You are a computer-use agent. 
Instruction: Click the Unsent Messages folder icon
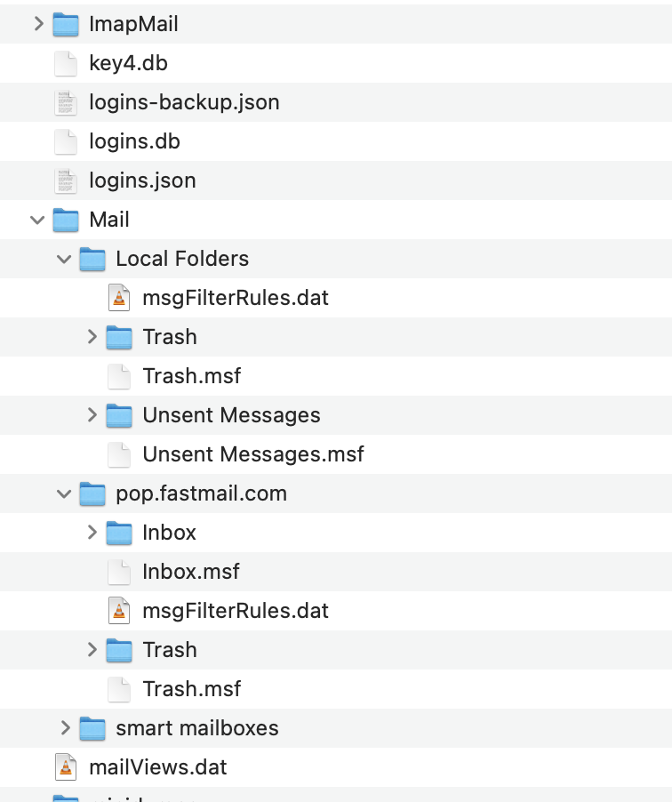(x=119, y=415)
